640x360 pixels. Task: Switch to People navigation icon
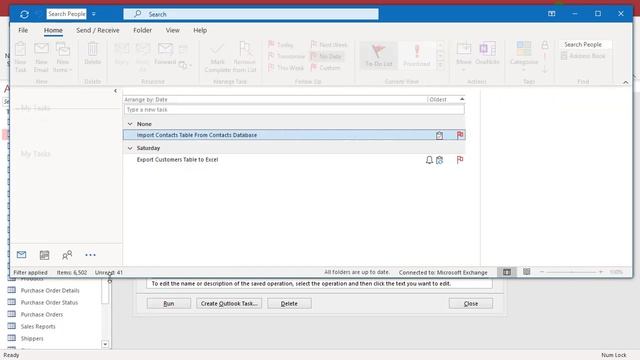(x=67, y=255)
